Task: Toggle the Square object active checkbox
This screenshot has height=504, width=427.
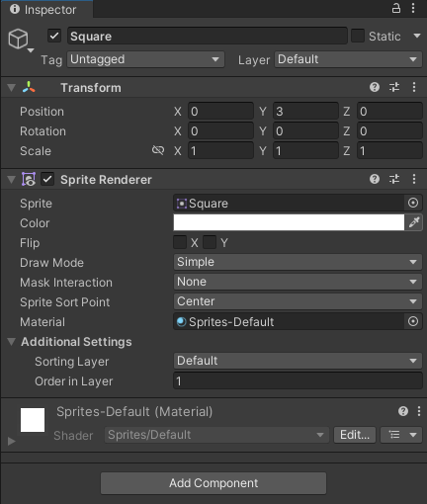Action: 54,36
